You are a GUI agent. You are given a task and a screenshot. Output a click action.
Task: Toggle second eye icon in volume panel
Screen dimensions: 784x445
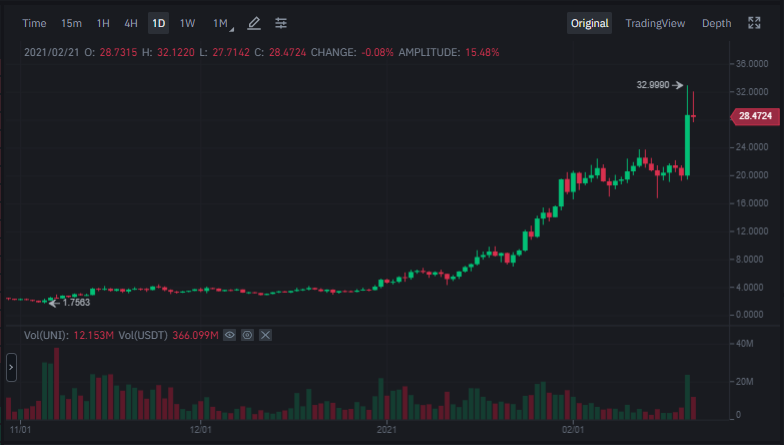248,335
